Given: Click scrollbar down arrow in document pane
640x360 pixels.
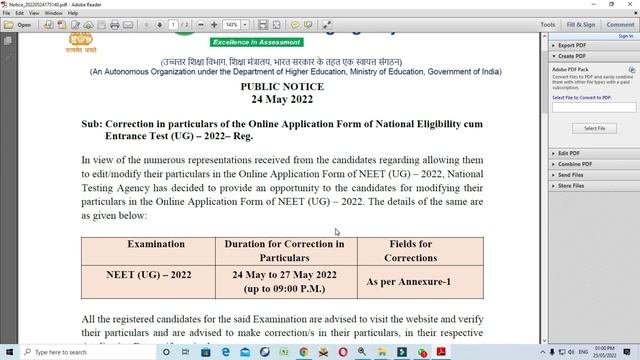Looking at the screenshot, I should click(544, 340).
